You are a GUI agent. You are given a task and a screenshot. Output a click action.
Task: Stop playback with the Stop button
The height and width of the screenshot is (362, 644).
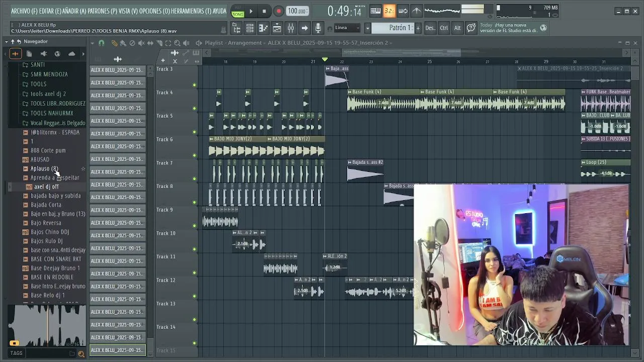pyautogui.click(x=264, y=11)
